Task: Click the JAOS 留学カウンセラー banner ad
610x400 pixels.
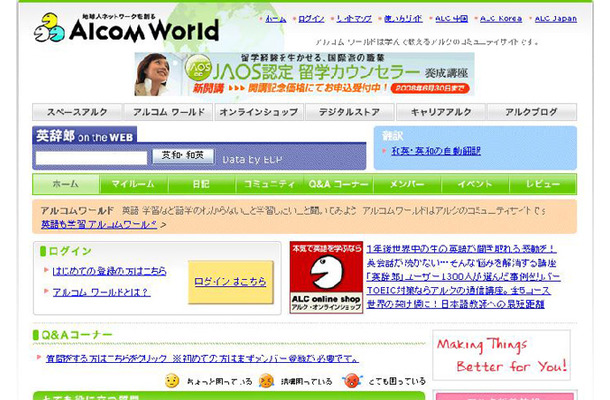Action: point(304,74)
